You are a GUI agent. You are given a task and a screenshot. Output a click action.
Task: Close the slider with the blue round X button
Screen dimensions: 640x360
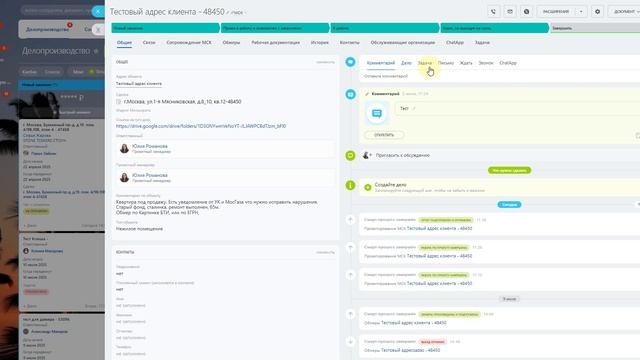(x=98, y=11)
